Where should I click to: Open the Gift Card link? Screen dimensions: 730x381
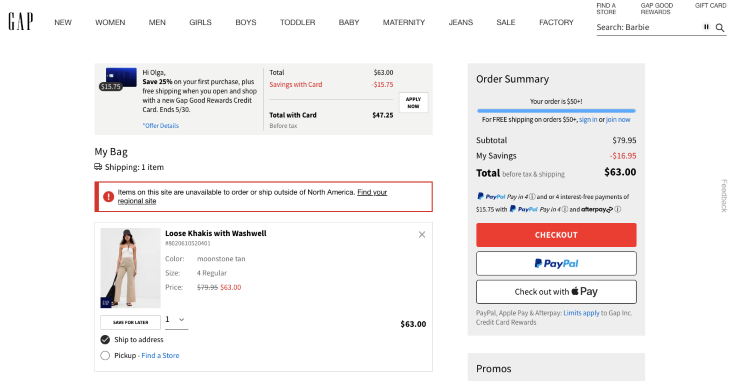pyautogui.click(x=710, y=6)
